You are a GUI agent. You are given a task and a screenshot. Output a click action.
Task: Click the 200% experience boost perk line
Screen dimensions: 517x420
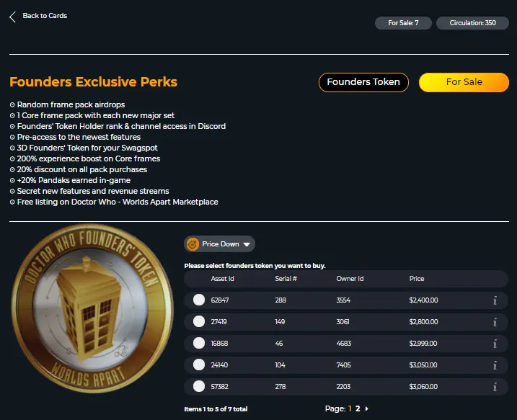(x=89, y=158)
